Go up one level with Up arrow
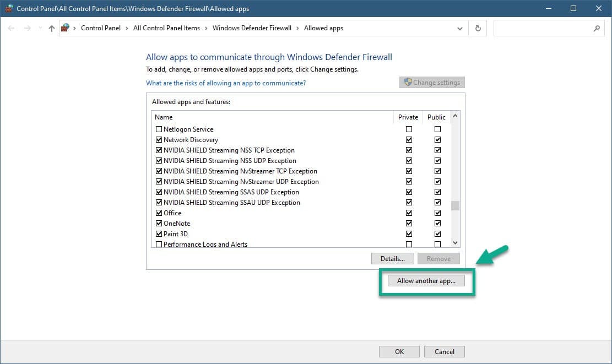 [x=52, y=28]
